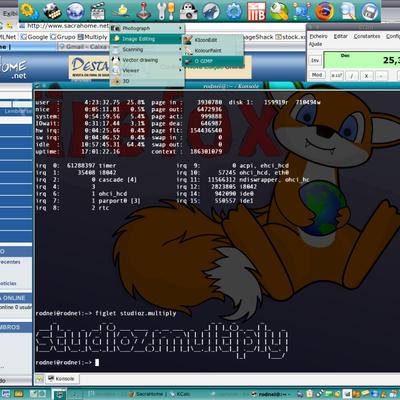
Task: Click the divide button in KCalc
Action: click(x=352, y=76)
